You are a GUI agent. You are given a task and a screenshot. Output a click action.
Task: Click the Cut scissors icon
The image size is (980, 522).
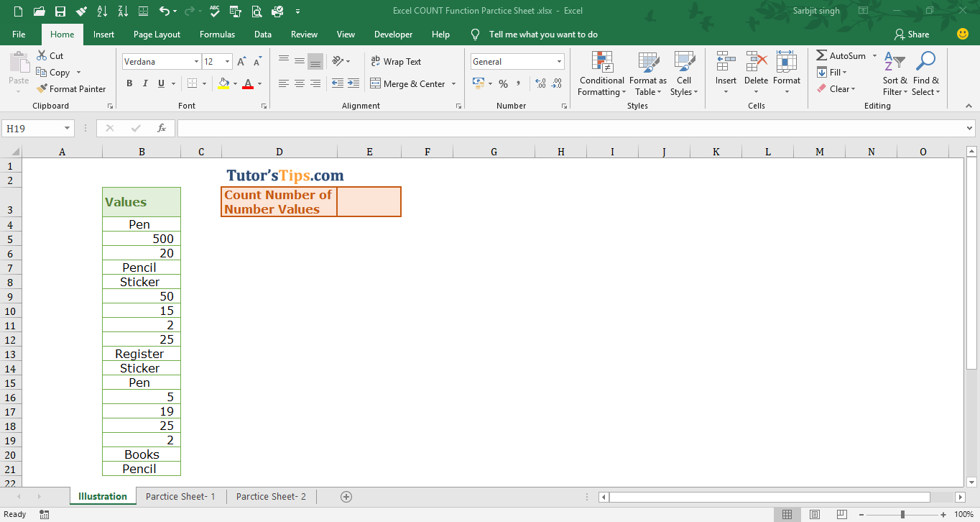coord(42,55)
